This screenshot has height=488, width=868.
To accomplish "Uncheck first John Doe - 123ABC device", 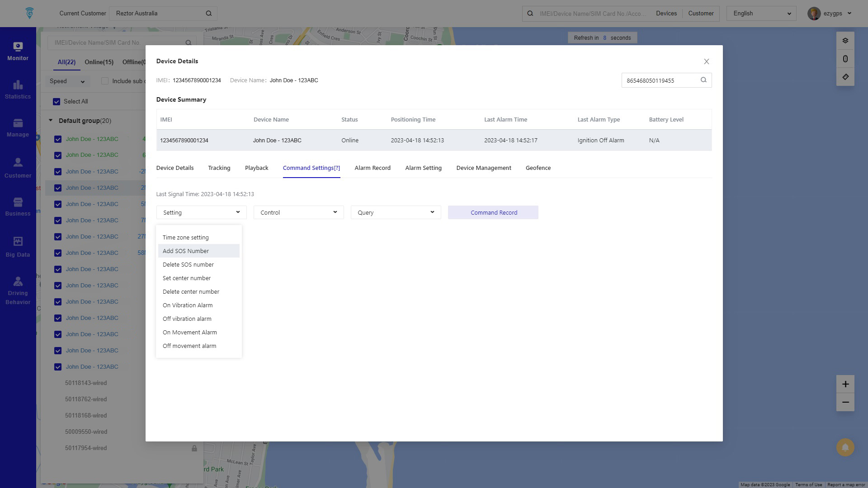I will (x=58, y=139).
